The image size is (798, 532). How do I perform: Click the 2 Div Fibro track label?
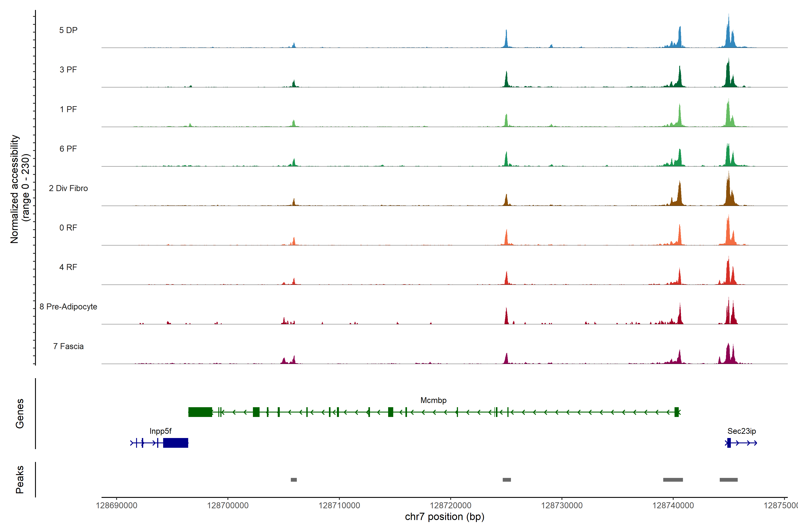pyautogui.click(x=68, y=188)
